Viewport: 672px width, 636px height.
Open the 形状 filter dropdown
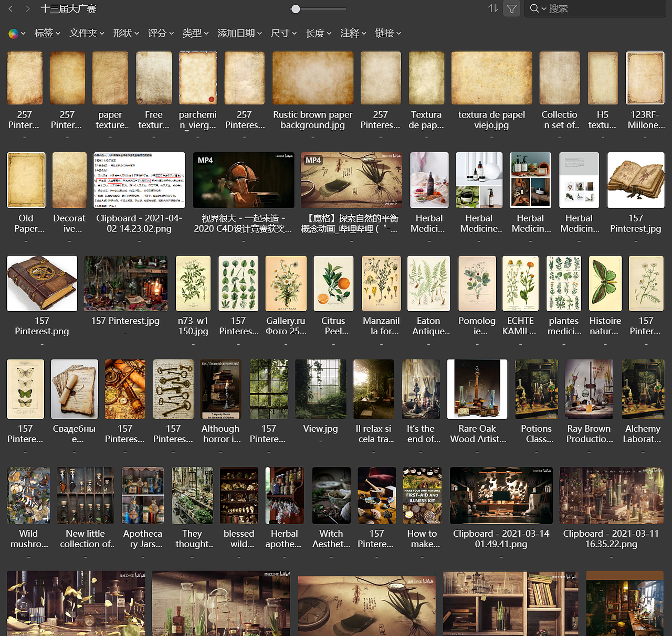pyautogui.click(x=126, y=33)
